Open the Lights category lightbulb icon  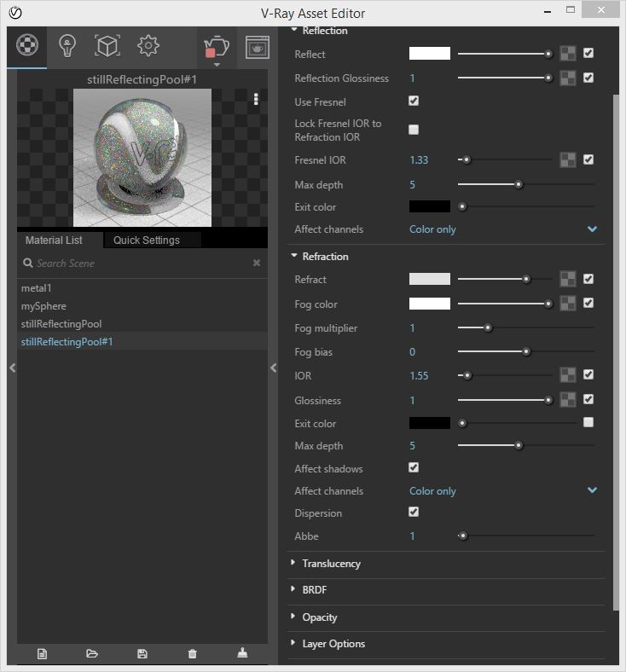(67, 46)
